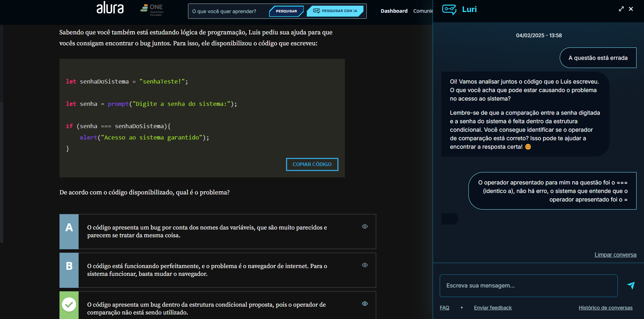Click the PESQUISAR search button

pyautogui.click(x=286, y=11)
